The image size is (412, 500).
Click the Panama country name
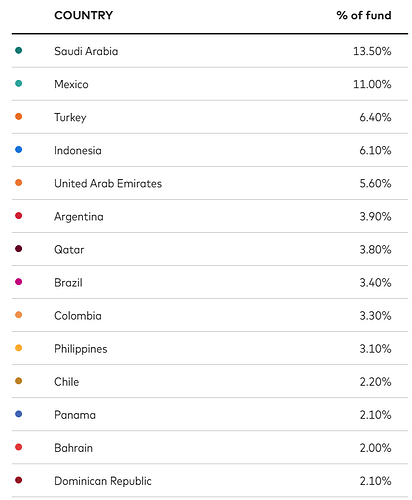pyautogui.click(x=75, y=415)
